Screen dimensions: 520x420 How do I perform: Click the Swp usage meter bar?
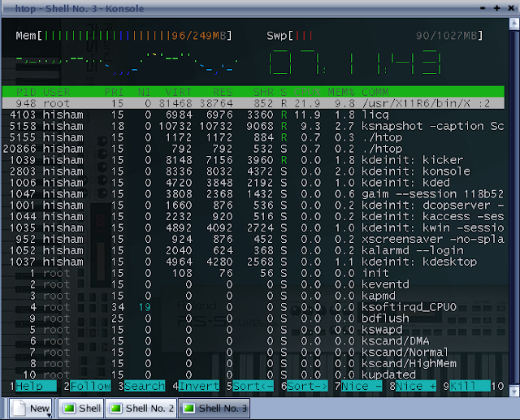click(x=375, y=36)
